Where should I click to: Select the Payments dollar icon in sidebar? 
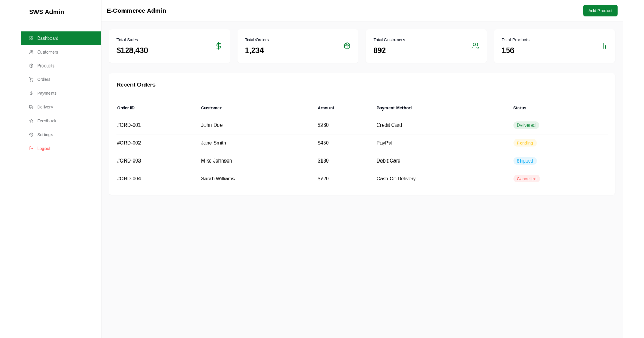point(32,93)
